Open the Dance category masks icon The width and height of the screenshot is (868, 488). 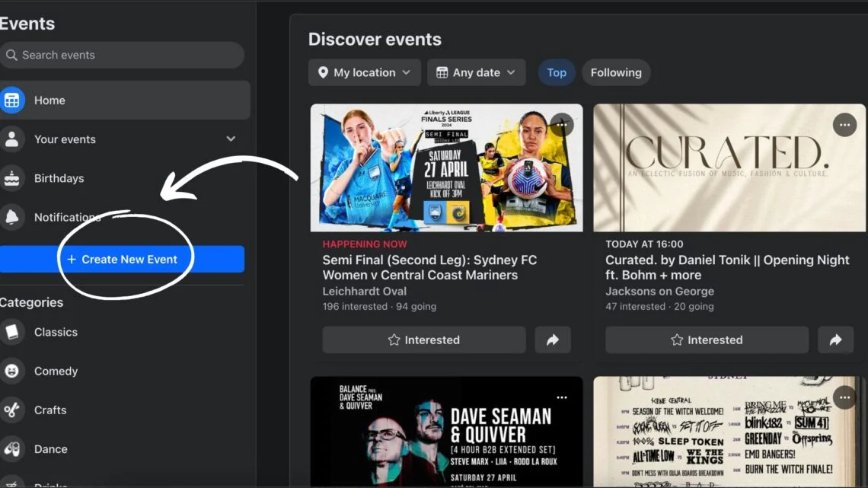[x=11, y=448]
